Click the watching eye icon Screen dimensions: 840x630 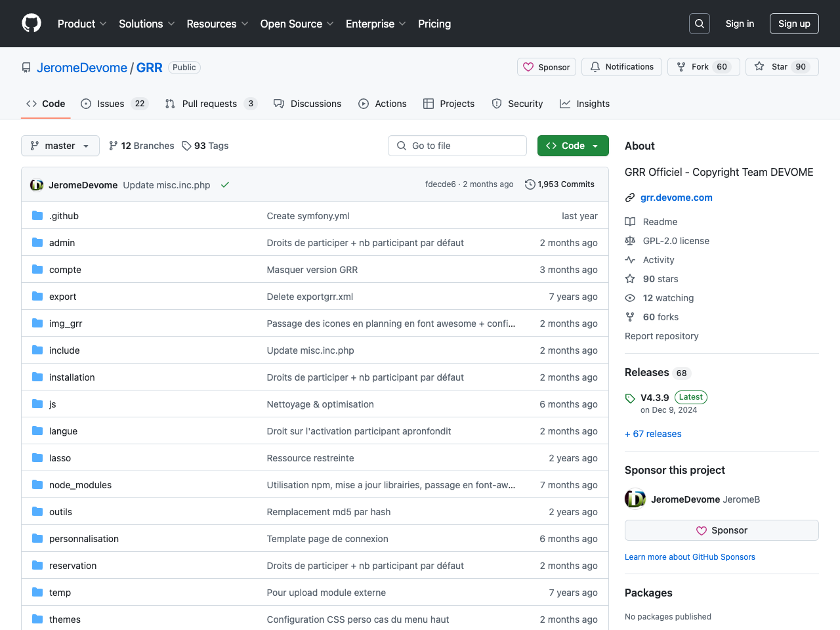click(x=630, y=298)
